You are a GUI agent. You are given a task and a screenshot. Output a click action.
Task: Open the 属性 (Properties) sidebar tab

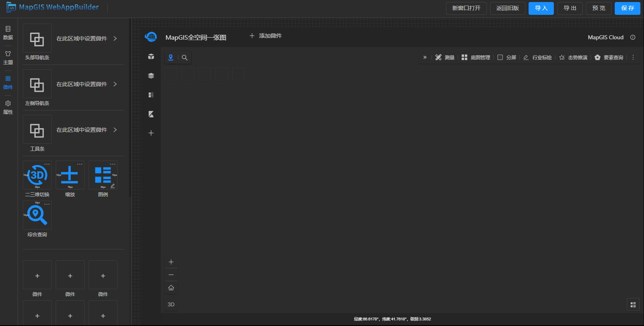(x=8, y=107)
